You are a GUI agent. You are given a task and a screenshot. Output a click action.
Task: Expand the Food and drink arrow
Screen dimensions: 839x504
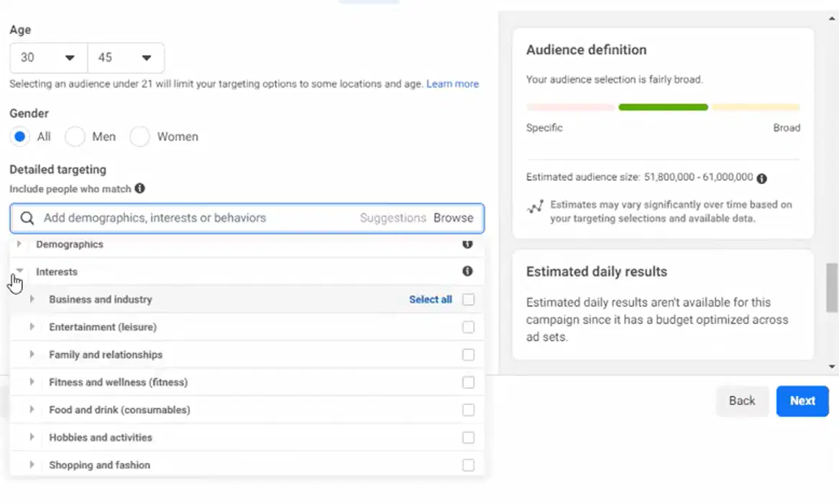[32, 409]
